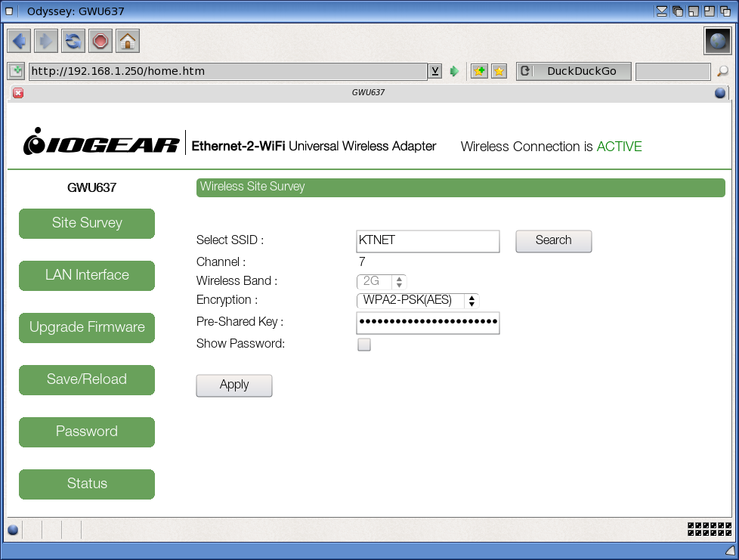Go forward with the right arrow icon

[x=46, y=42]
